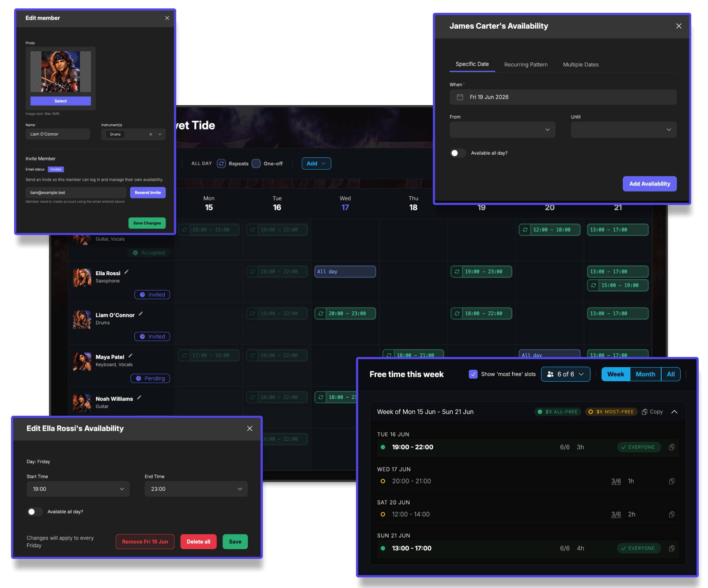
Task: Click the EVERYONE badge on Tue 16 Jun row
Action: (x=639, y=447)
